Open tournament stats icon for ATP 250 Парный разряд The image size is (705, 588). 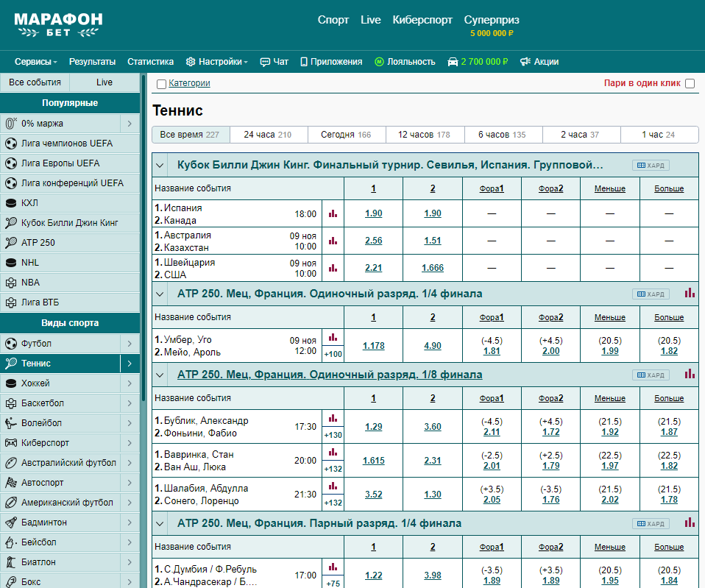[690, 523]
